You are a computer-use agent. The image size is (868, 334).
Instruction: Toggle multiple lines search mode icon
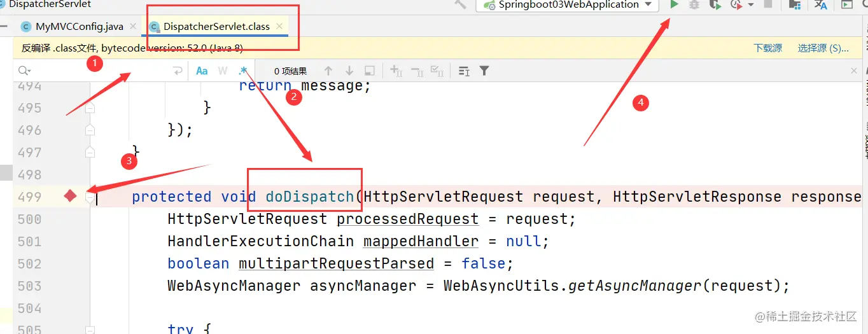pos(464,71)
